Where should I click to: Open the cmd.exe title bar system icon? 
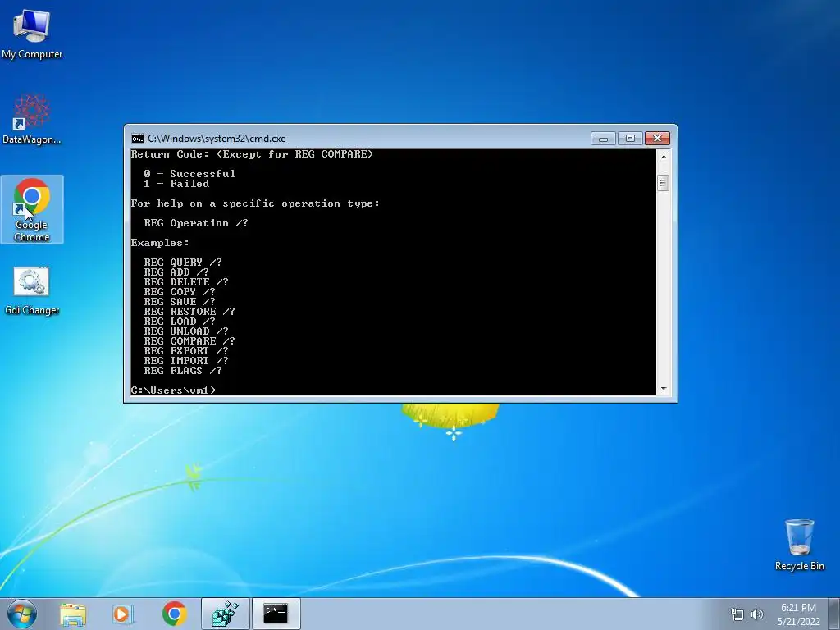[138, 139]
